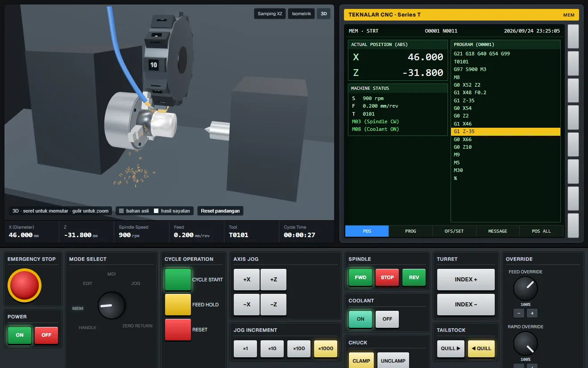Decrease feed override with minus button

(x=519, y=313)
